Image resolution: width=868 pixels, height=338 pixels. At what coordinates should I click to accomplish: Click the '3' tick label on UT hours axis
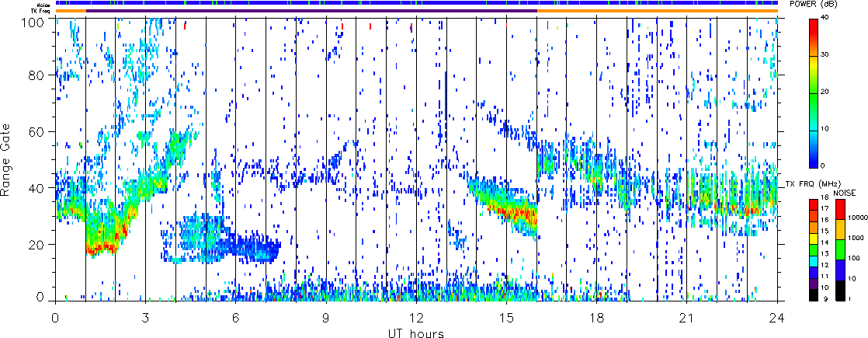(x=146, y=316)
